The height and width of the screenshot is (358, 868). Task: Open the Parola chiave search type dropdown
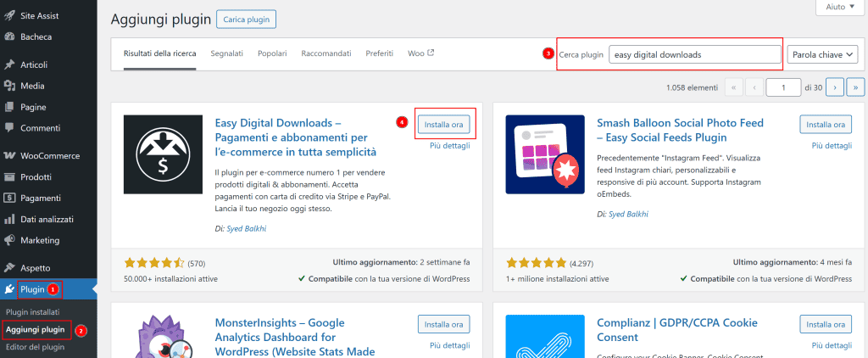pos(822,55)
